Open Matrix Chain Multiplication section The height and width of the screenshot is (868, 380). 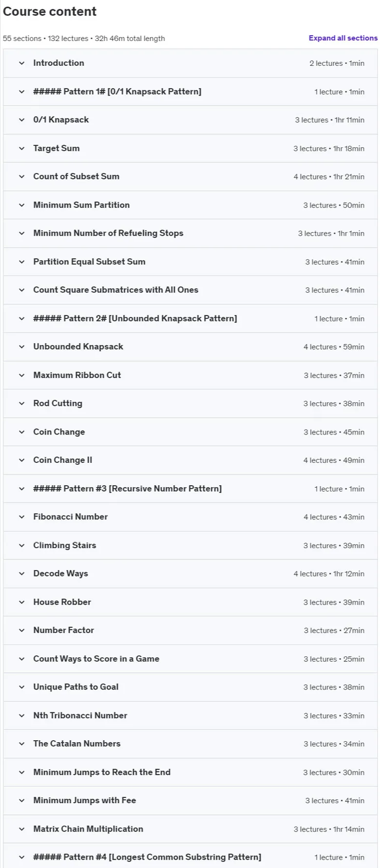pos(190,829)
